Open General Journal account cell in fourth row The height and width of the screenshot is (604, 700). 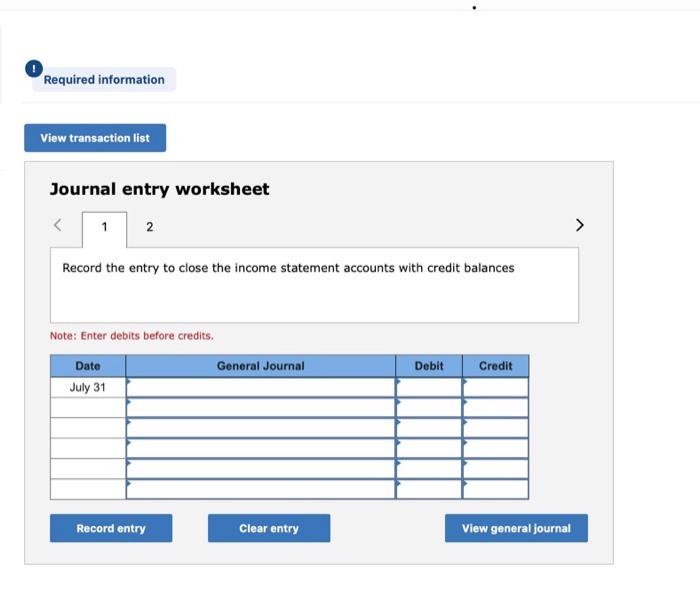261,449
